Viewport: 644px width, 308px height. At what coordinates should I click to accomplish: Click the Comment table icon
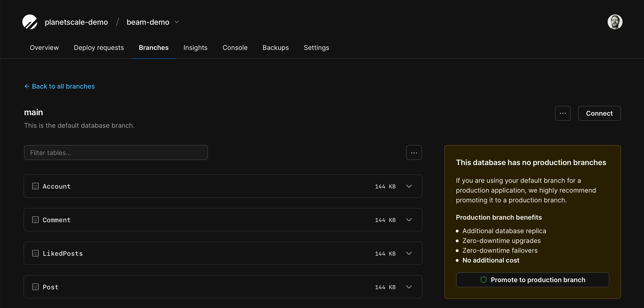click(35, 220)
